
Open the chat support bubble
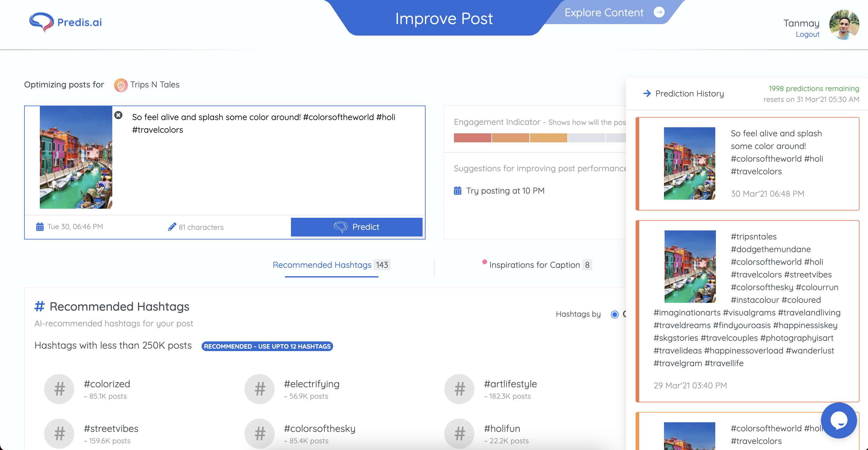[839, 420]
